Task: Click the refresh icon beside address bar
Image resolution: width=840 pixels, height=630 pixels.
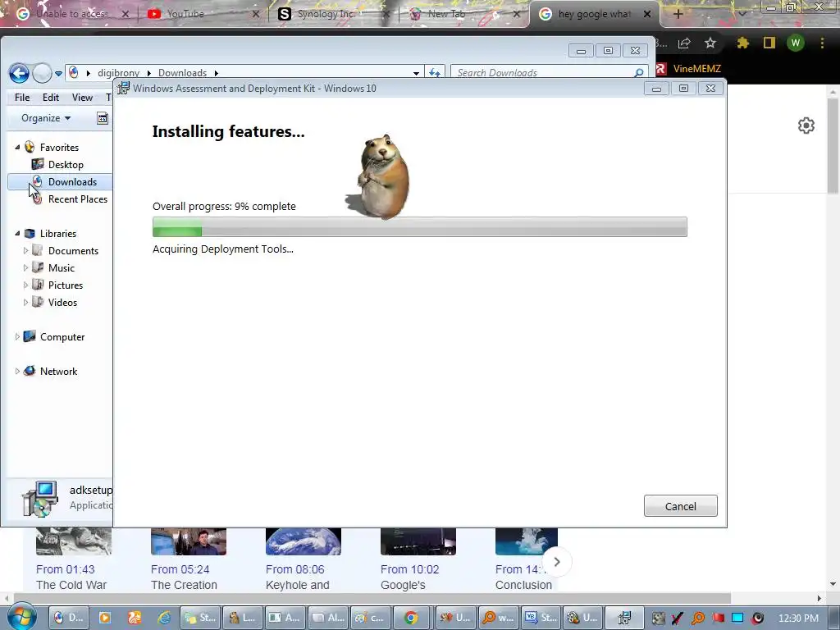Action: click(x=435, y=73)
